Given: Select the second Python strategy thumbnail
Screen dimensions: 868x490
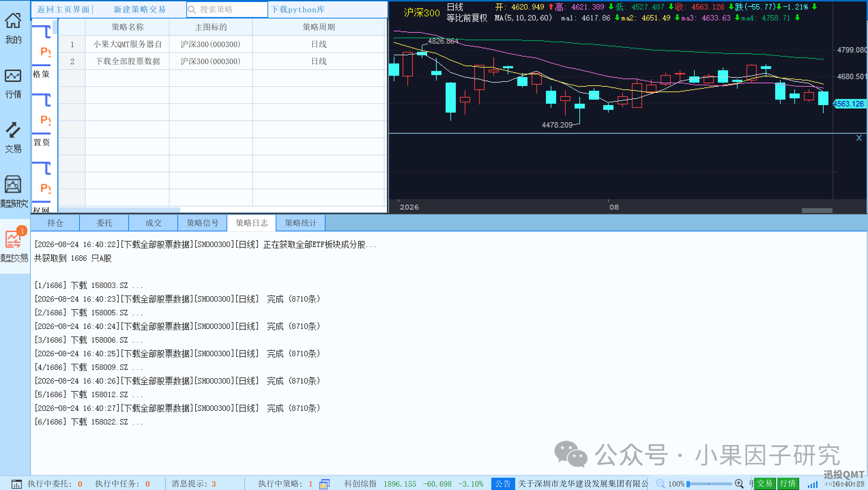Looking at the screenshot, I should click(42, 113).
